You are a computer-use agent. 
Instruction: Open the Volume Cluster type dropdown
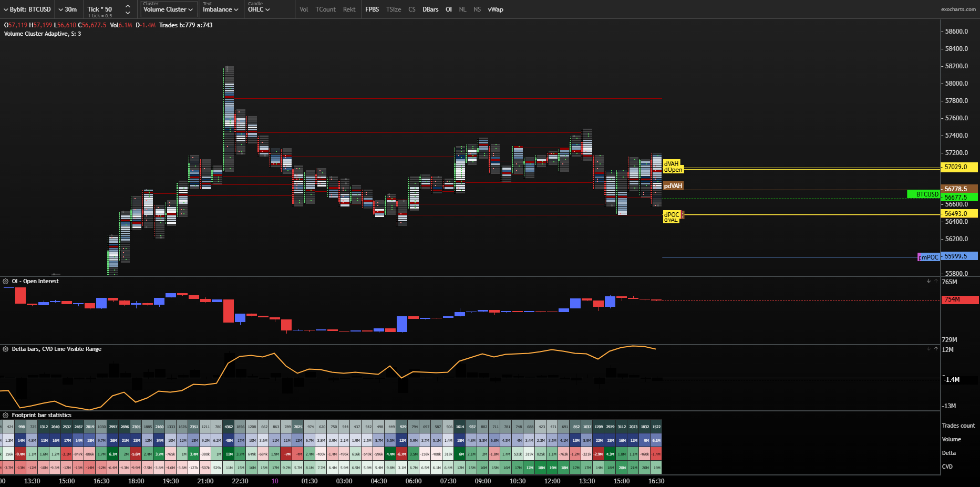[x=168, y=9]
